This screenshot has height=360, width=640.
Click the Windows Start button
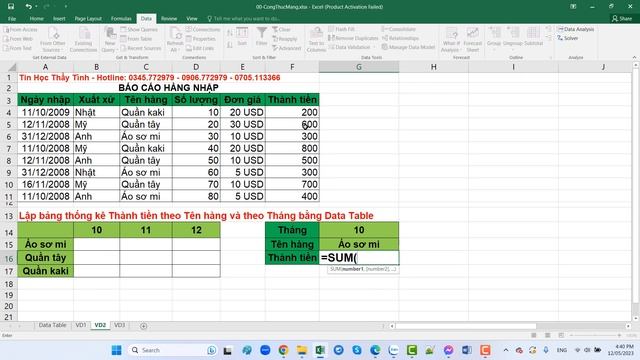(116, 350)
